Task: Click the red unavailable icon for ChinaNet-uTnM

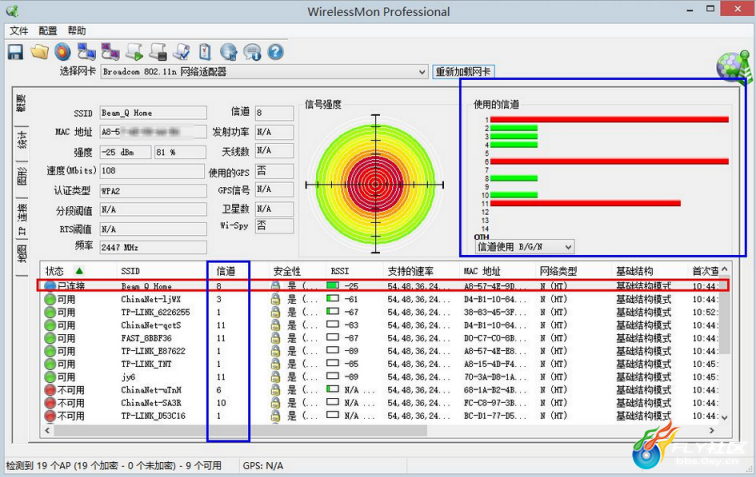Action: 50,390
